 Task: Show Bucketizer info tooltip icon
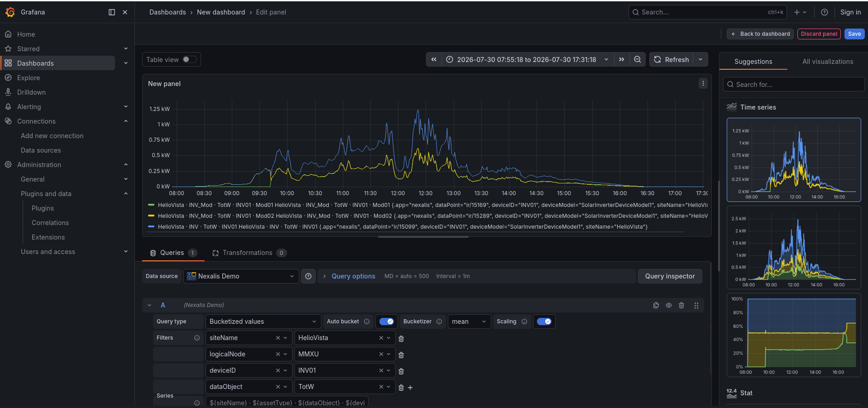coord(439,322)
